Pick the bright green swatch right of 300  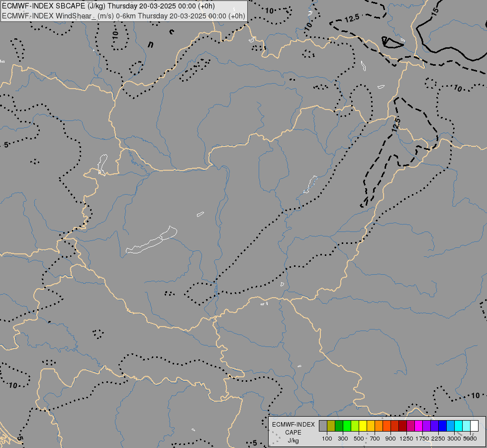coord(347,426)
